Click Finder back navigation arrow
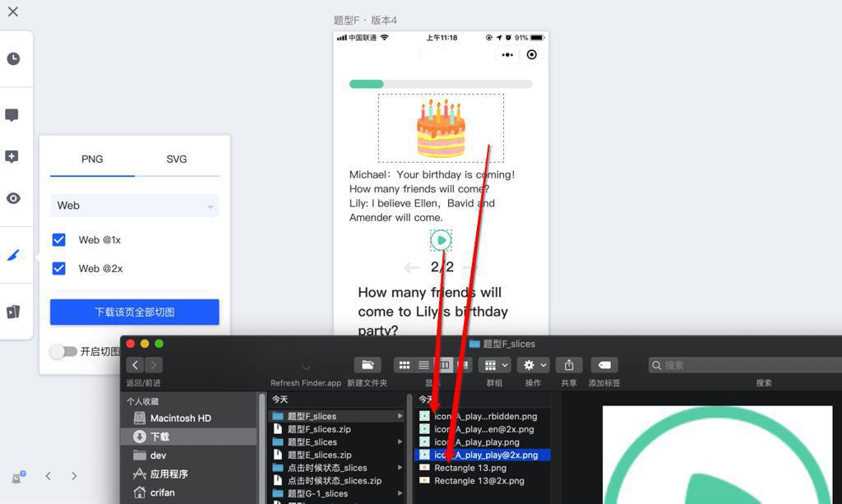The height and width of the screenshot is (504, 842). 136,365
